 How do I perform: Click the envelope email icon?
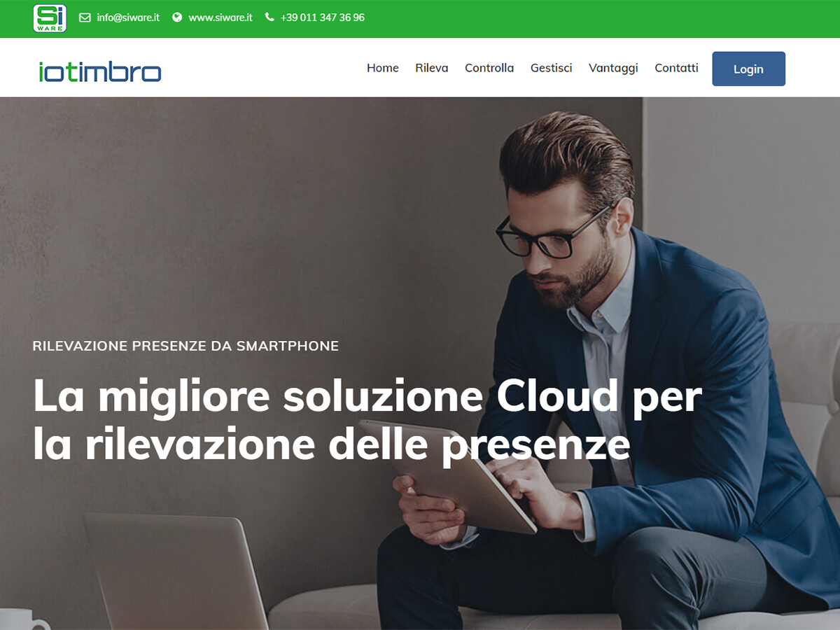tap(85, 17)
